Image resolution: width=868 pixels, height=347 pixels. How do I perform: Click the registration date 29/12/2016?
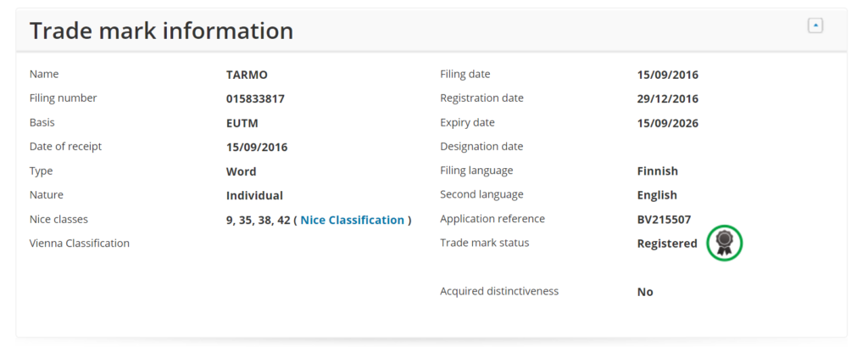668,99
